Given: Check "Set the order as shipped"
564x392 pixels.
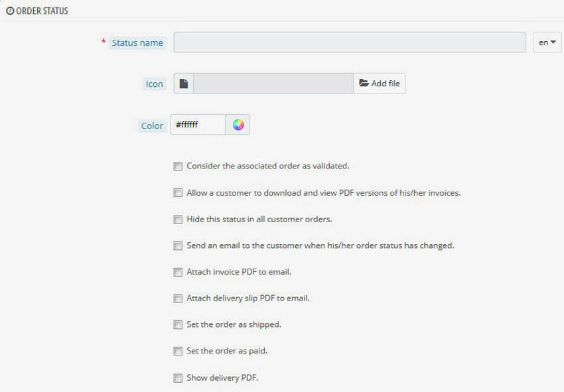Looking at the screenshot, I should (x=178, y=324).
